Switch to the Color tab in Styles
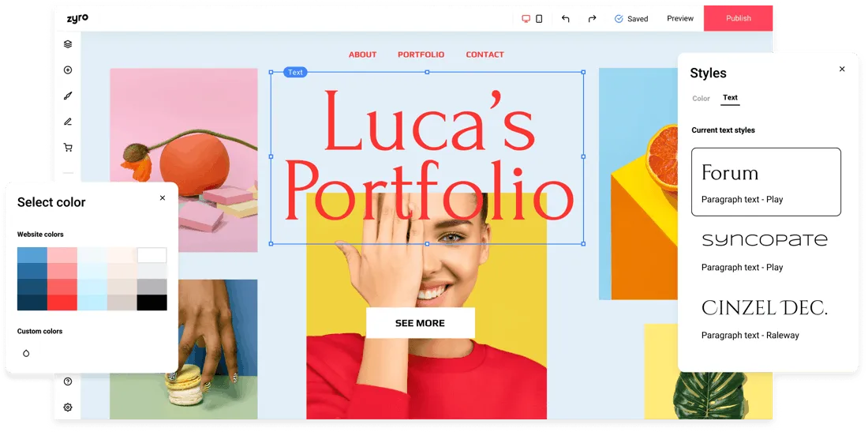Viewport: 868px width, 432px height. (701, 99)
